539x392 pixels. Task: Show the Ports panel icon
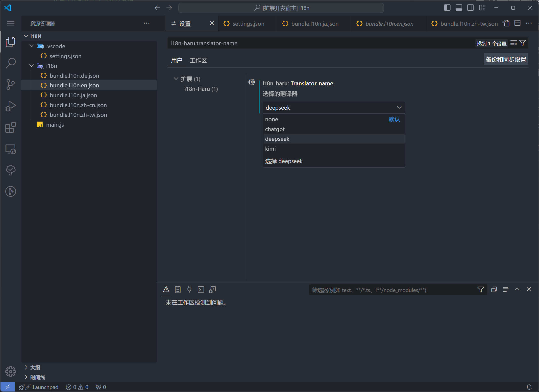[212, 290]
